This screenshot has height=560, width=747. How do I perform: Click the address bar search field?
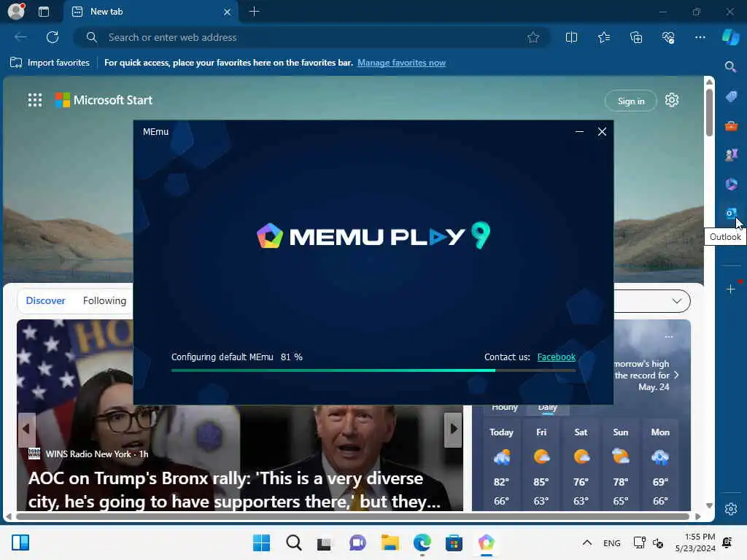[x=312, y=37]
